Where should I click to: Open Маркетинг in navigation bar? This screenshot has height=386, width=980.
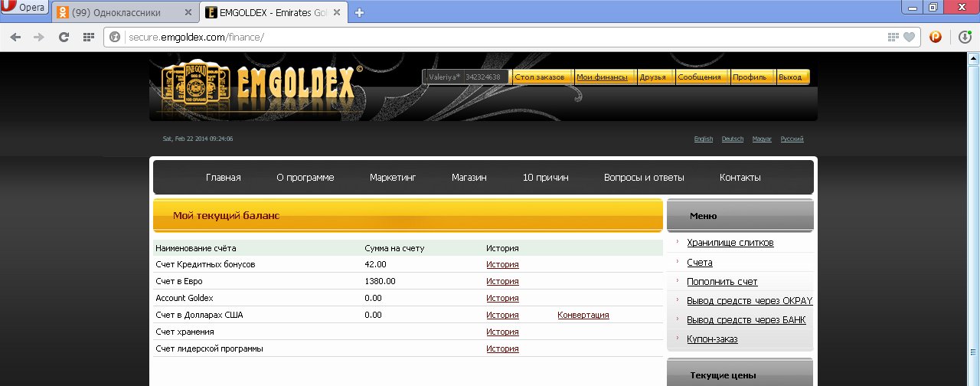point(393,177)
